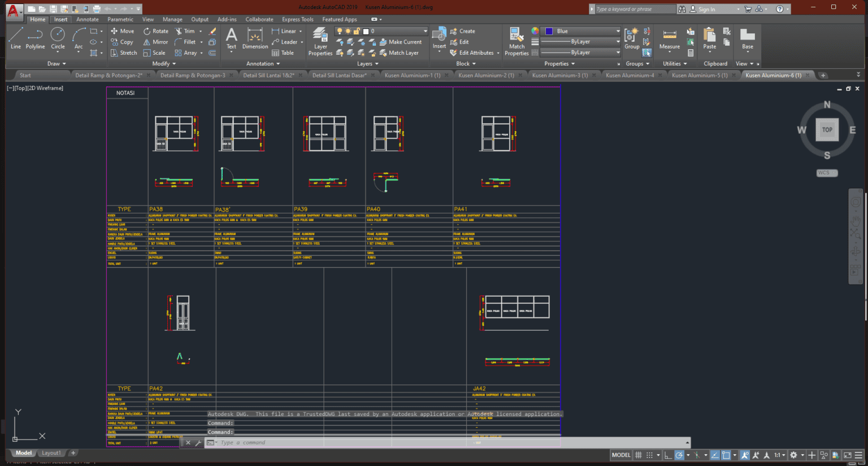Toggle grid display in the status bar
868x466 pixels.
click(639, 455)
